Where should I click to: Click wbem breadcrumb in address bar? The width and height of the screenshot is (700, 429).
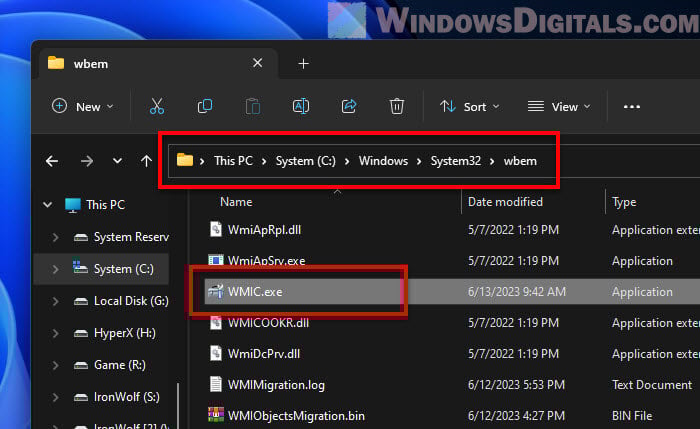click(x=520, y=161)
